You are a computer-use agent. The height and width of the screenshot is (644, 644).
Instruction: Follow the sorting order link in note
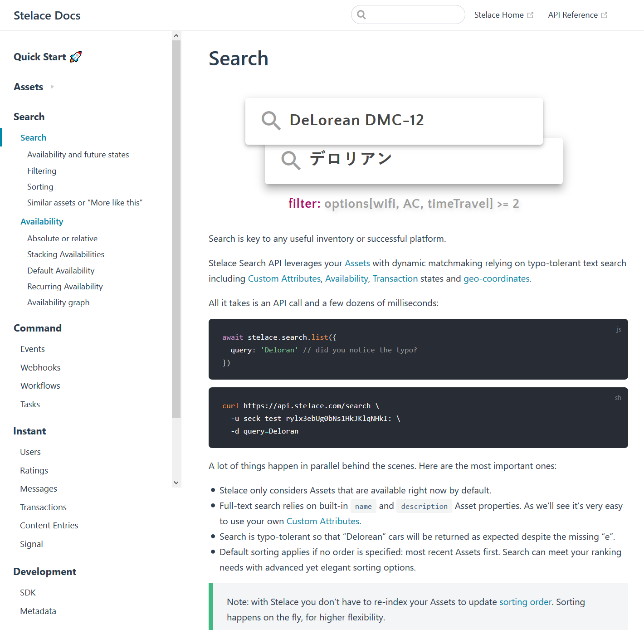pos(525,602)
